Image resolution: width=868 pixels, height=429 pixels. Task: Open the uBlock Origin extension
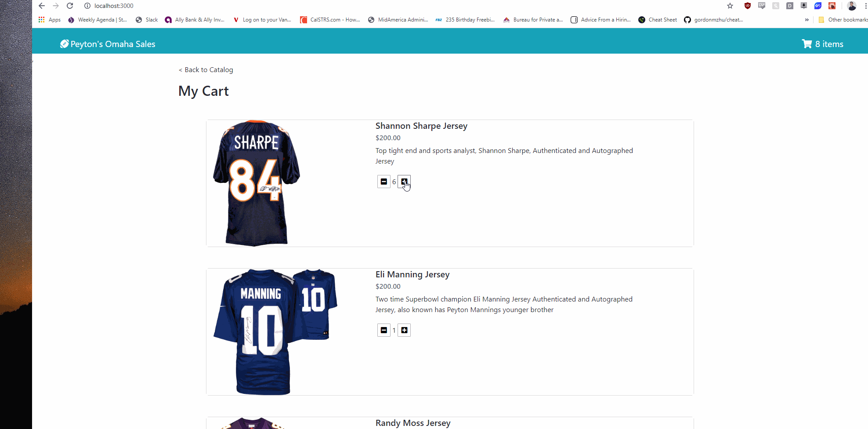(748, 6)
